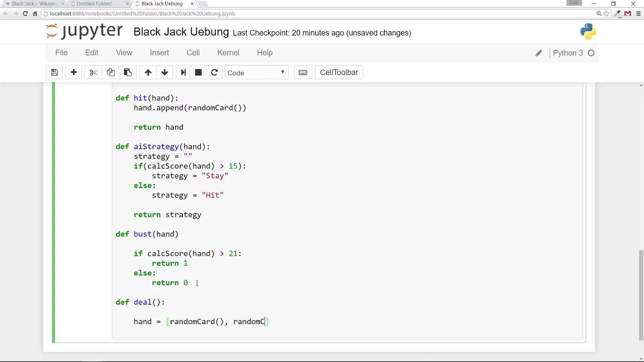This screenshot has width=644, height=362.
Task: Copy selected cells icon
Action: pyautogui.click(x=110, y=72)
